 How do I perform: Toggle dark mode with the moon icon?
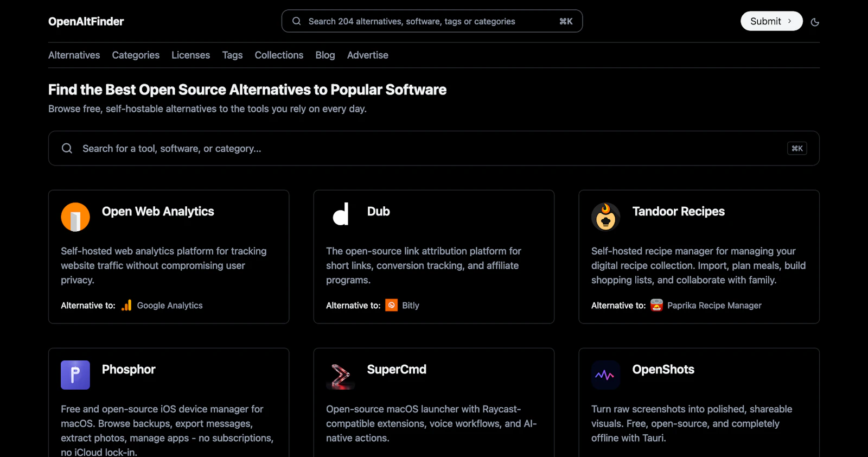point(815,22)
